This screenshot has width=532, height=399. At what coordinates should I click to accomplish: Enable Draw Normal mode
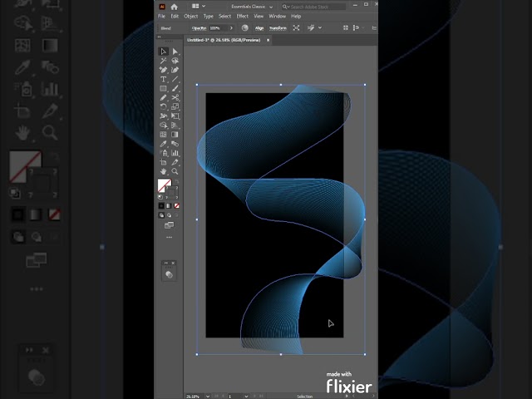pos(161,215)
